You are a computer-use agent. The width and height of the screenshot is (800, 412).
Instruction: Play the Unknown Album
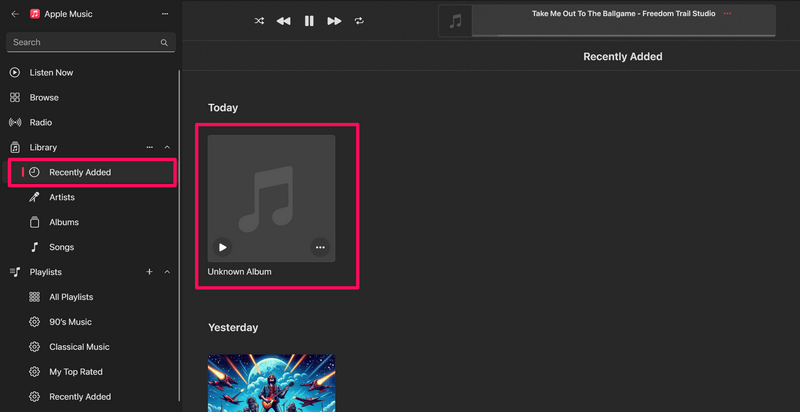[x=223, y=247]
